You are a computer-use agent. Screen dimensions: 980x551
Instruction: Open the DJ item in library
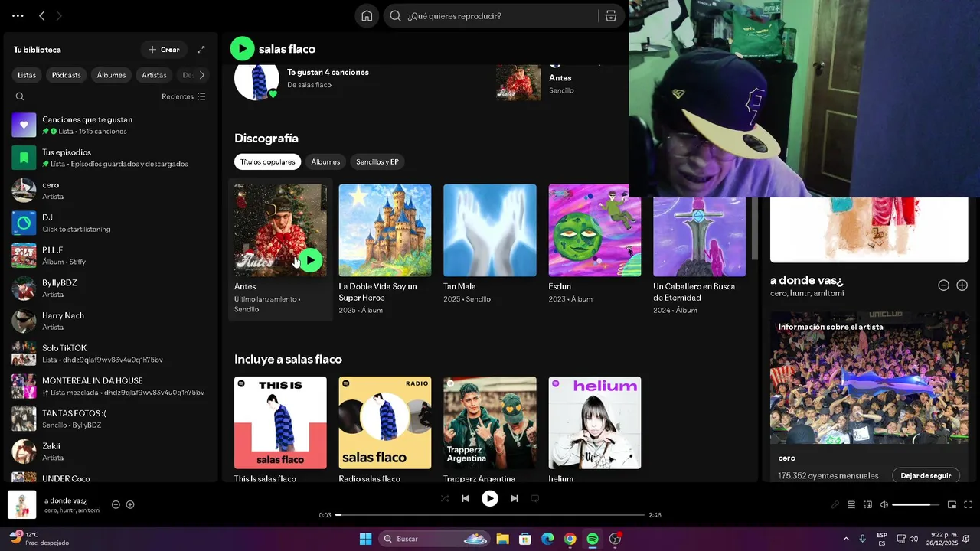[110, 223]
